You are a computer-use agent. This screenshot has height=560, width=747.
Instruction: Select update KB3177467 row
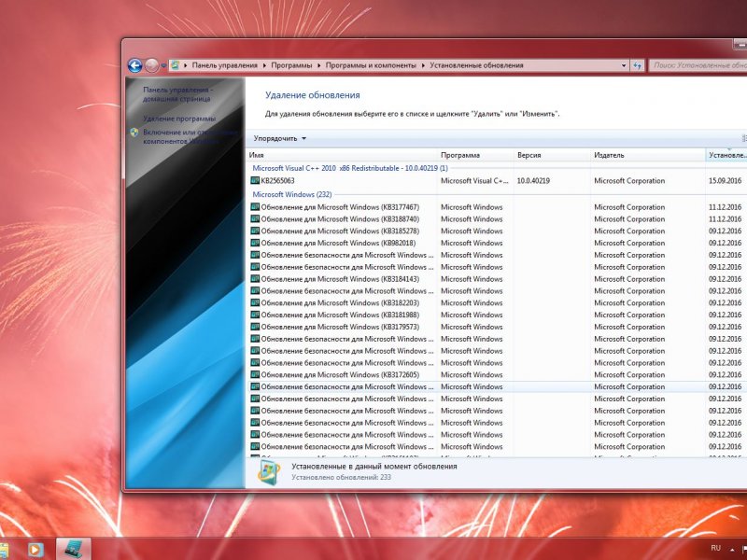[x=498, y=207]
